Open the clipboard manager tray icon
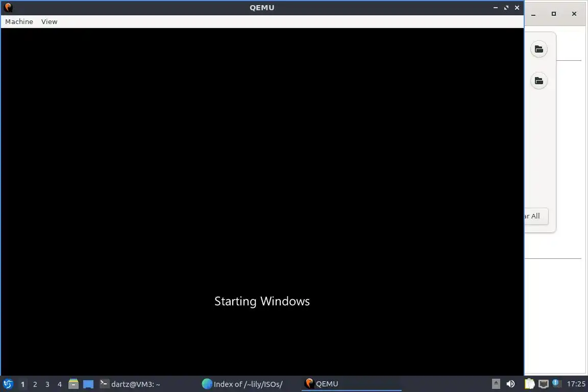The width and height of the screenshot is (588, 392). coord(529,384)
